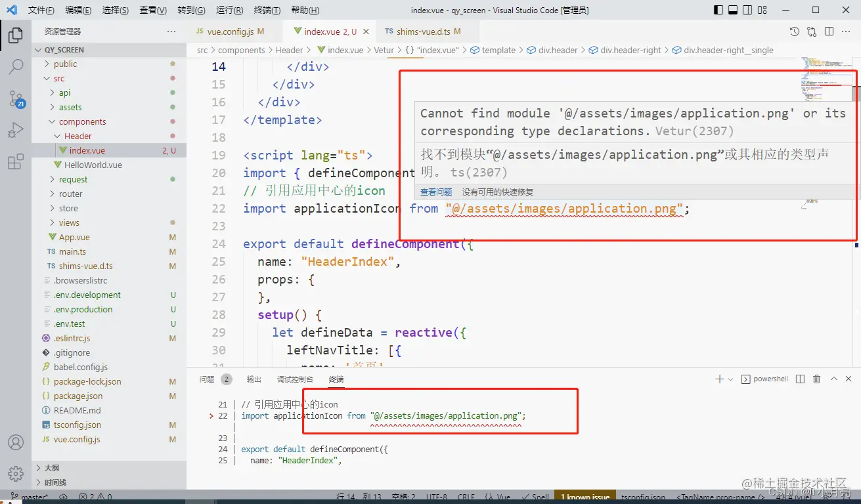Open the 查看(V) menu
This screenshot has height=504, width=861.
click(x=153, y=10)
